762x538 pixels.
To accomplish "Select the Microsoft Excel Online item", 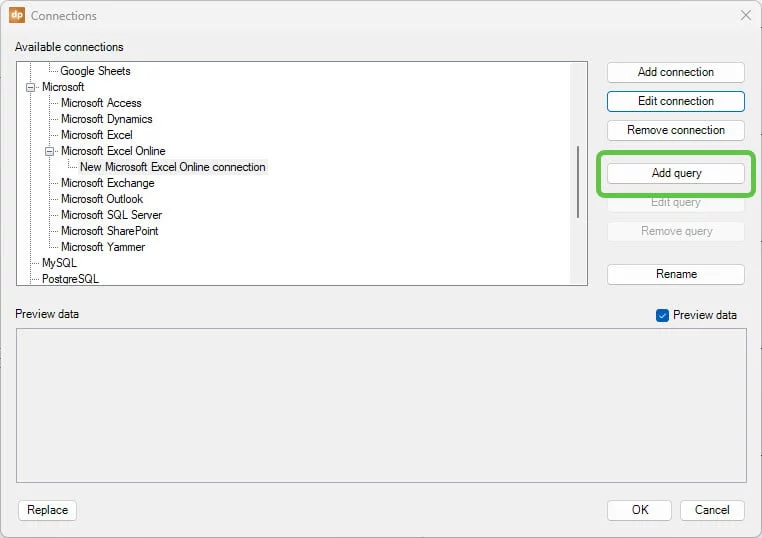I will pos(113,151).
